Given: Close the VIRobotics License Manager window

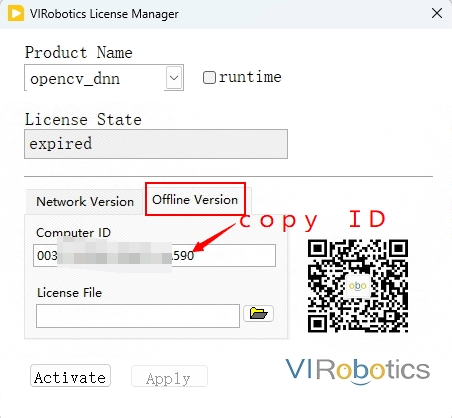Looking at the screenshot, I should 437,14.
